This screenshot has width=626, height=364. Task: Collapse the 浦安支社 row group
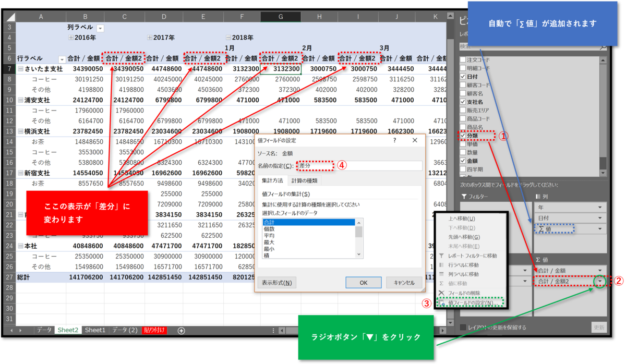tap(20, 100)
